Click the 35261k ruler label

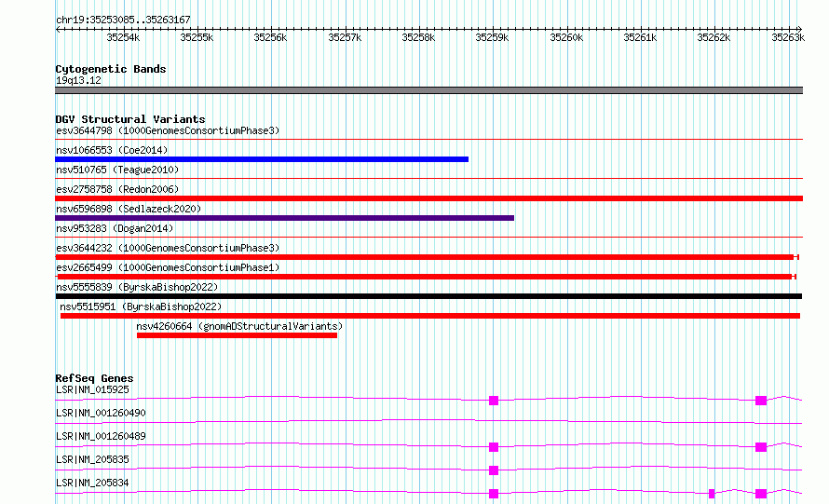(x=640, y=37)
